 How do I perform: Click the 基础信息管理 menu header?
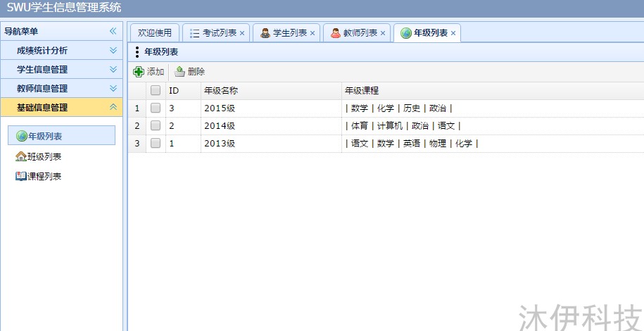click(x=62, y=107)
